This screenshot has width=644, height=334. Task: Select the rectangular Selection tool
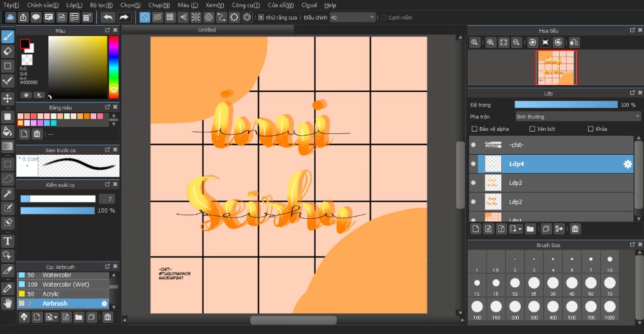pyautogui.click(x=8, y=164)
